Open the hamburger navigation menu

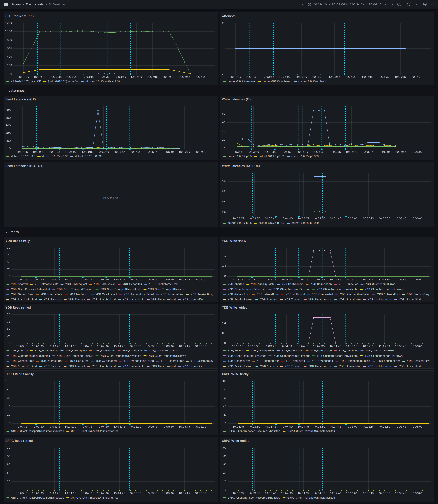click(6, 4)
